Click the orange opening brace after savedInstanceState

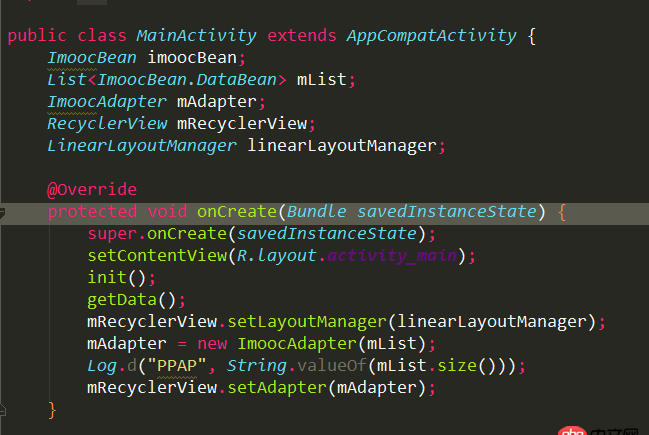point(562,212)
